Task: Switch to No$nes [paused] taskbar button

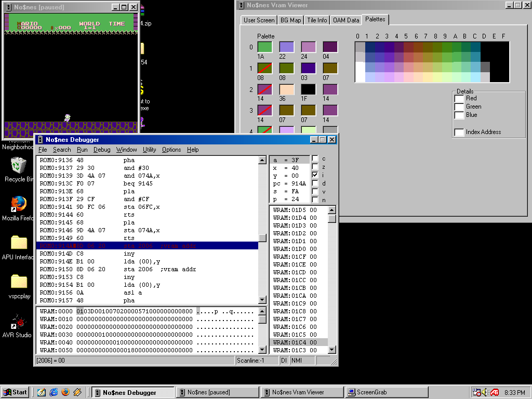Action: point(217,392)
